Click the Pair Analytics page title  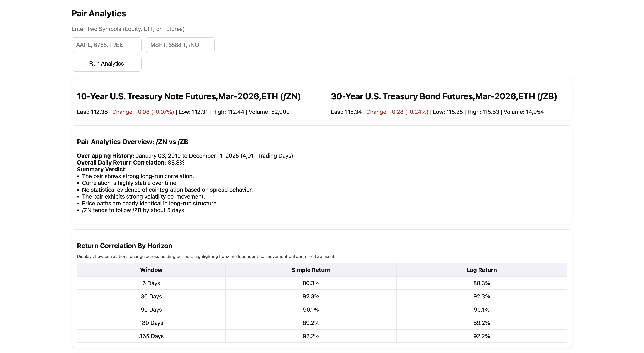pos(99,13)
